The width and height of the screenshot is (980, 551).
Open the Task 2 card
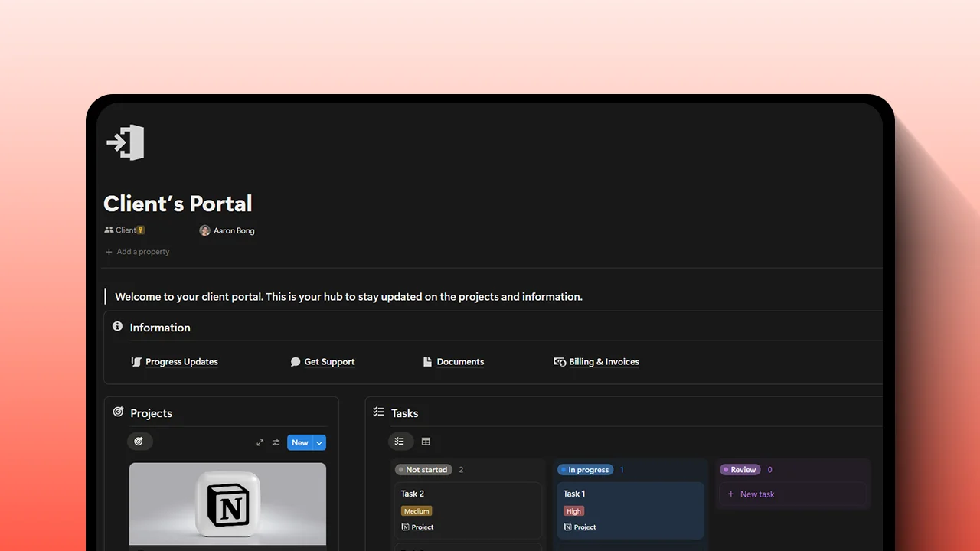tap(468, 510)
